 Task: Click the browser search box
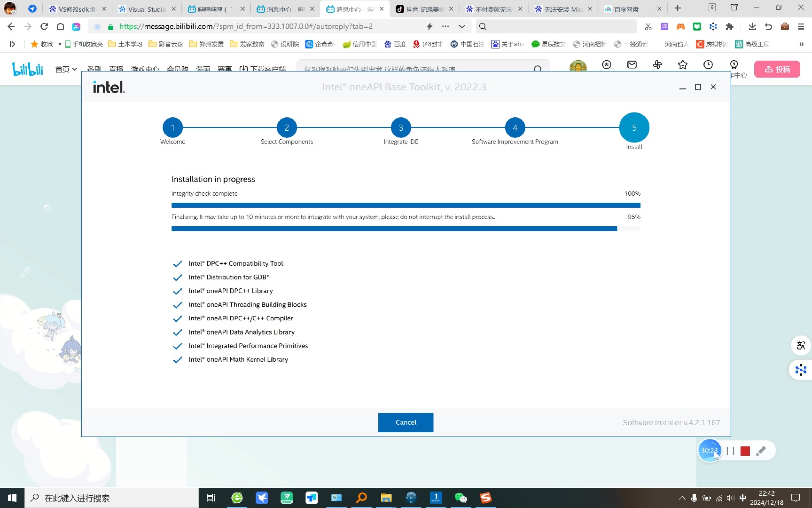tap(556, 26)
